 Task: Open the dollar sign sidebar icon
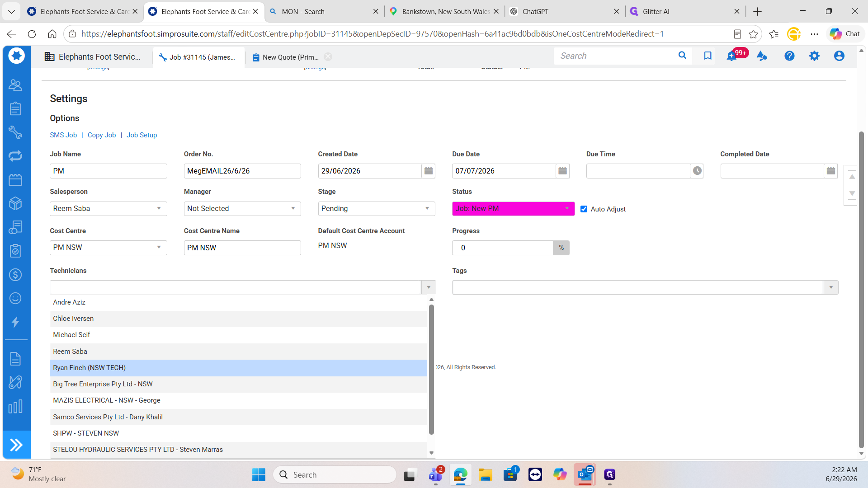pos(15,275)
